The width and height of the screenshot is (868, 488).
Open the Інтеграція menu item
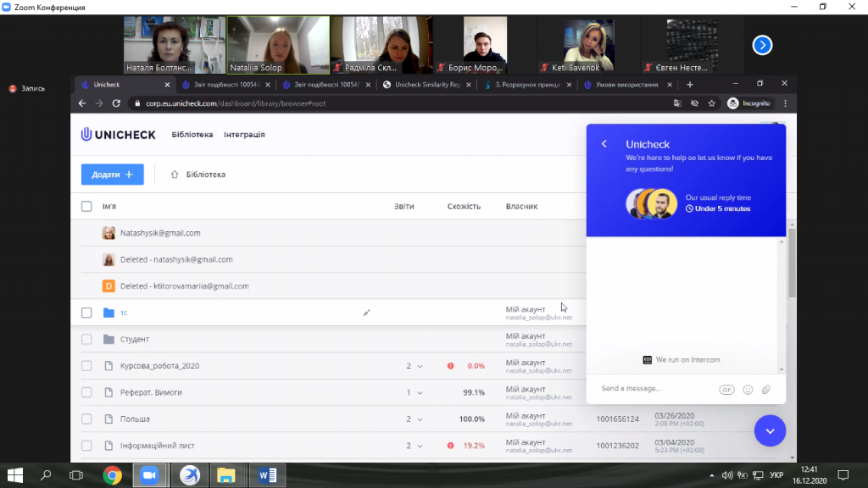[244, 135]
